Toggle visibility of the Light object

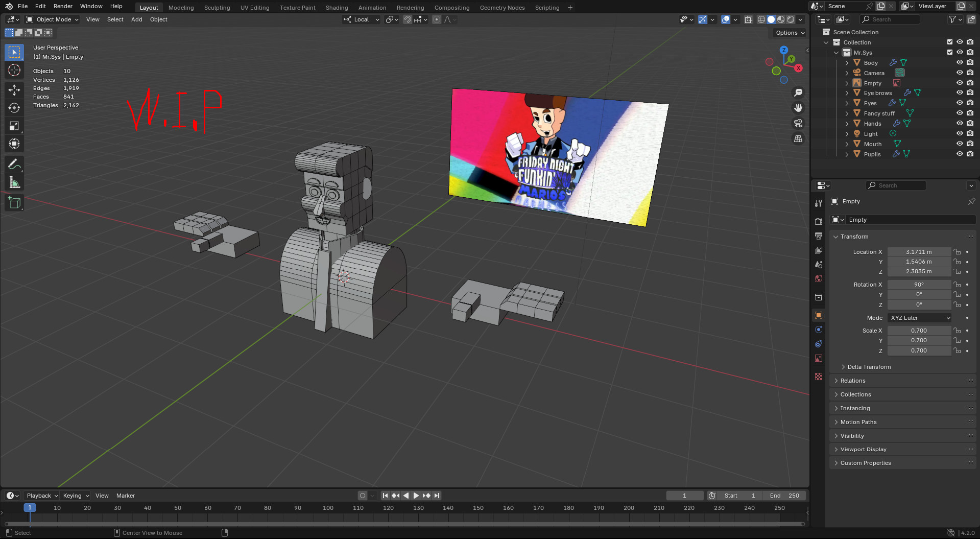960,134
